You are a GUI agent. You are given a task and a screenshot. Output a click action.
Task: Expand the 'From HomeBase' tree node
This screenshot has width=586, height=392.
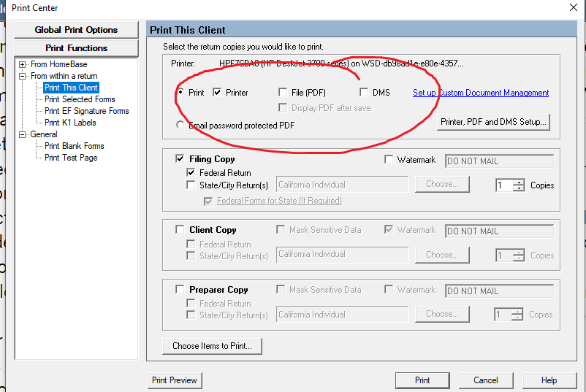(23, 64)
